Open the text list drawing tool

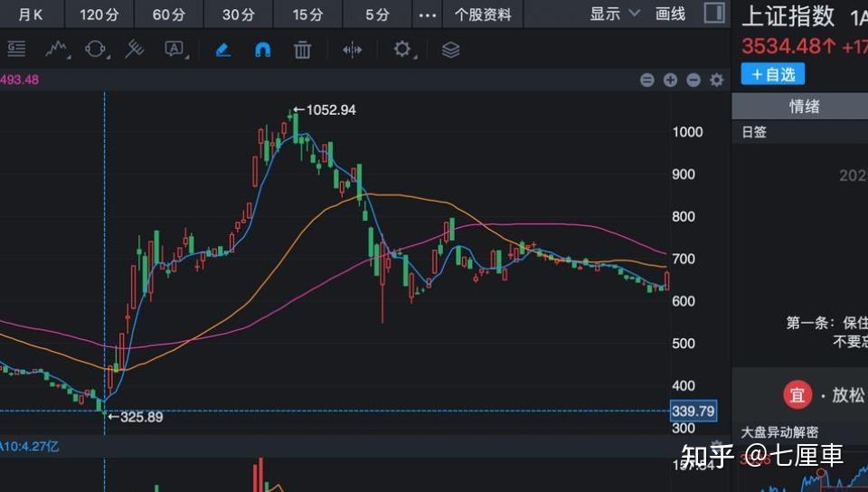16,49
